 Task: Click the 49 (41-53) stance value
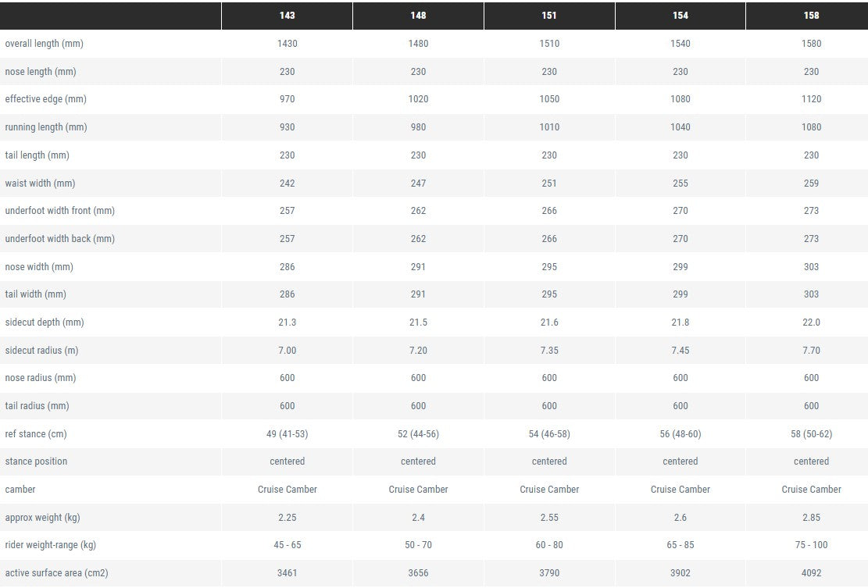pyautogui.click(x=287, y=433)
